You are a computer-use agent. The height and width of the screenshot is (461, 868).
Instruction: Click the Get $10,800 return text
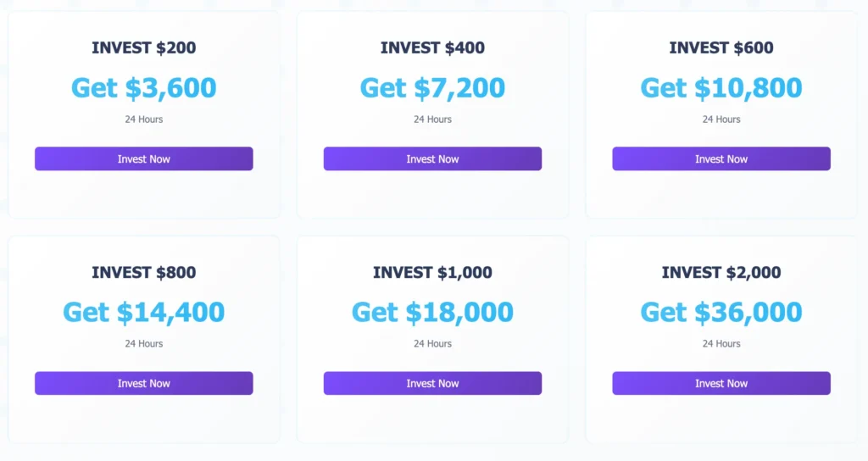pyautogui.click(x=721, y=87)
